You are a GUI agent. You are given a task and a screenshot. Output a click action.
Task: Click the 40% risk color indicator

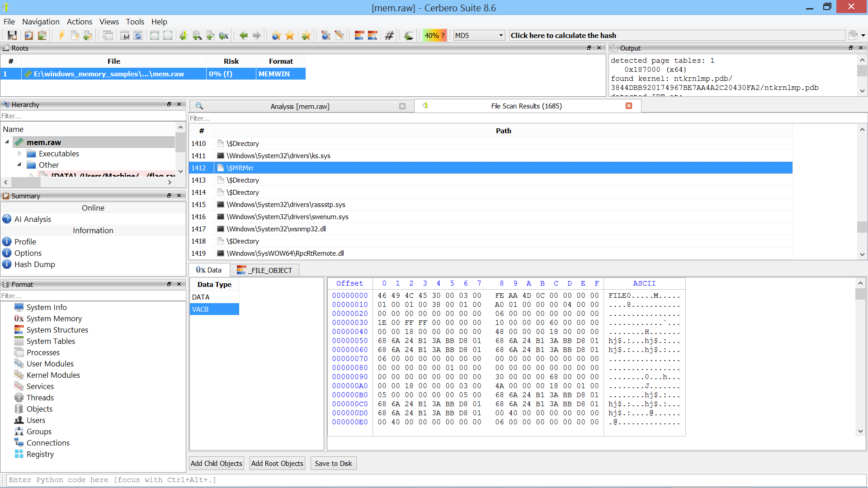click(434, 35)
